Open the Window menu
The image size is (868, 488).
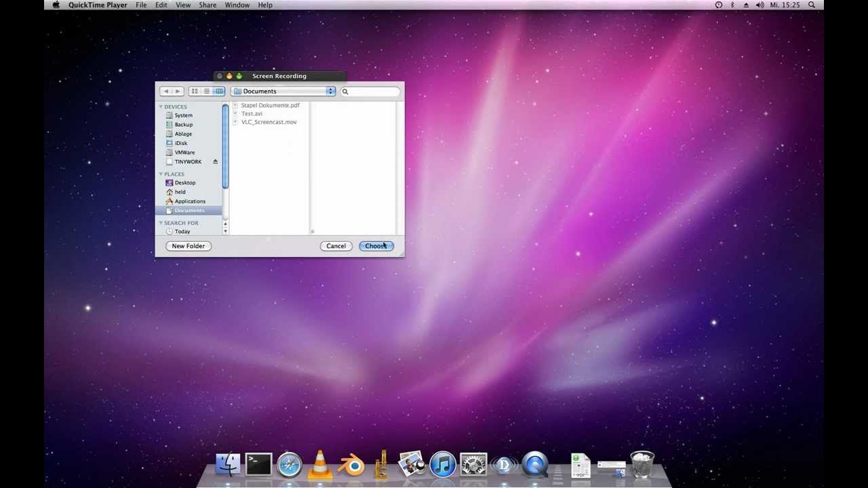click(x=237, y=5)
